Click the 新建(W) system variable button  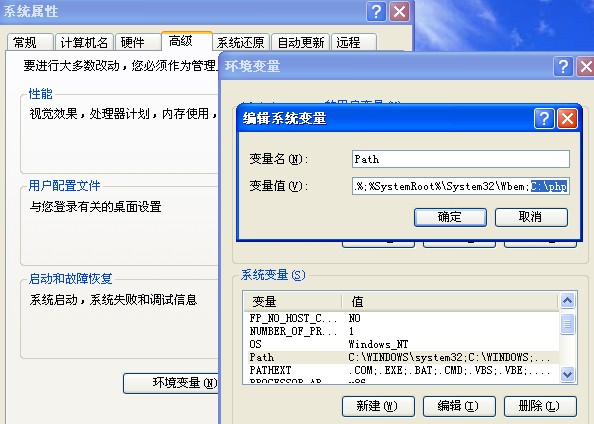(x=378, y=406)
